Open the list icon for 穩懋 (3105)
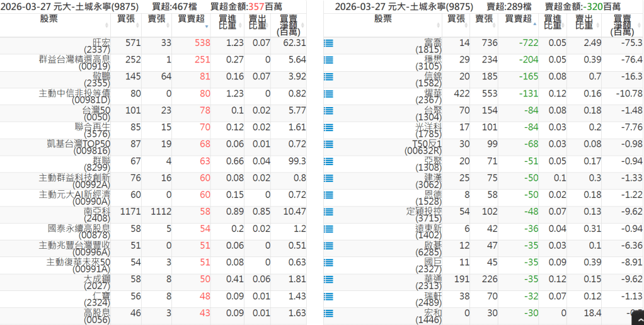 click(328, 60)
